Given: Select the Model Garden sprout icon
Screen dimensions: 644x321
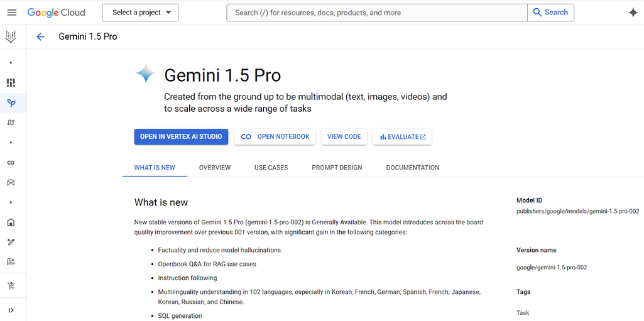Looking at the screenshot, I should 11,103.
